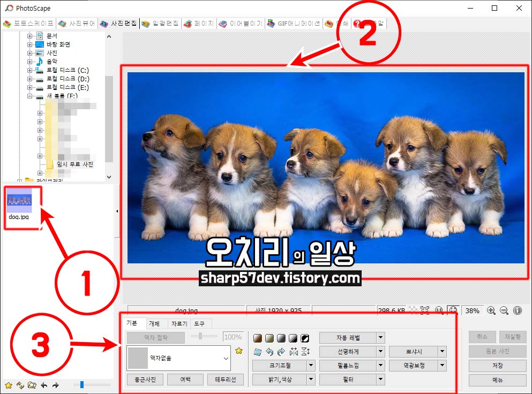Flip the photo vertically
Image resolution: width=532 pixels, height=394 pixels.
(305, 352)
